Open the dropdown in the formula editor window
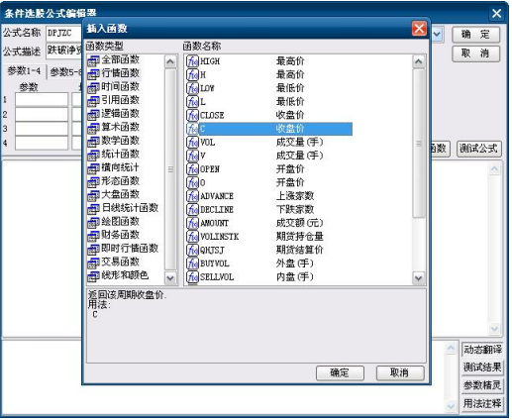This screenshot has width=512, height=420. pyautogui.click(x=437, y=35)
